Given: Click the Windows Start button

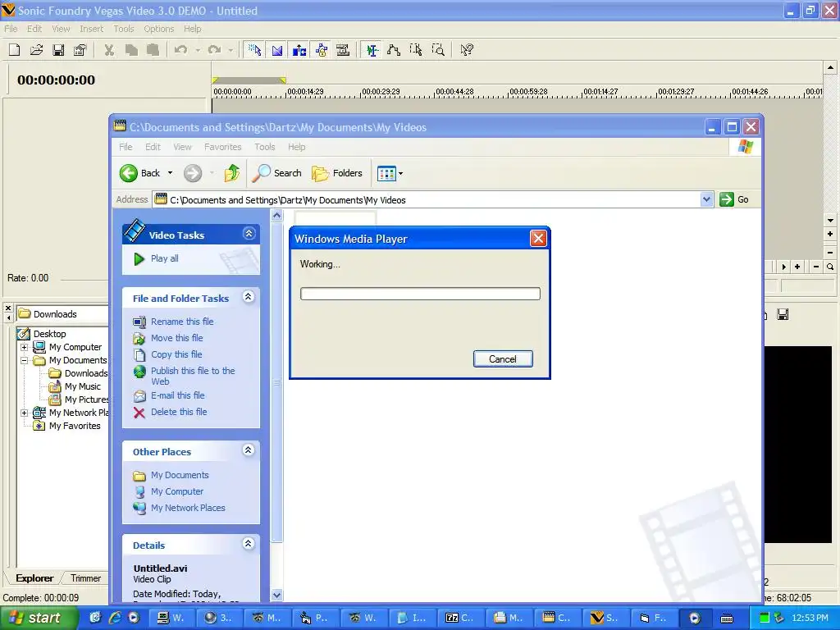Looking at the screenshot, I should click(x=39, y=618).
